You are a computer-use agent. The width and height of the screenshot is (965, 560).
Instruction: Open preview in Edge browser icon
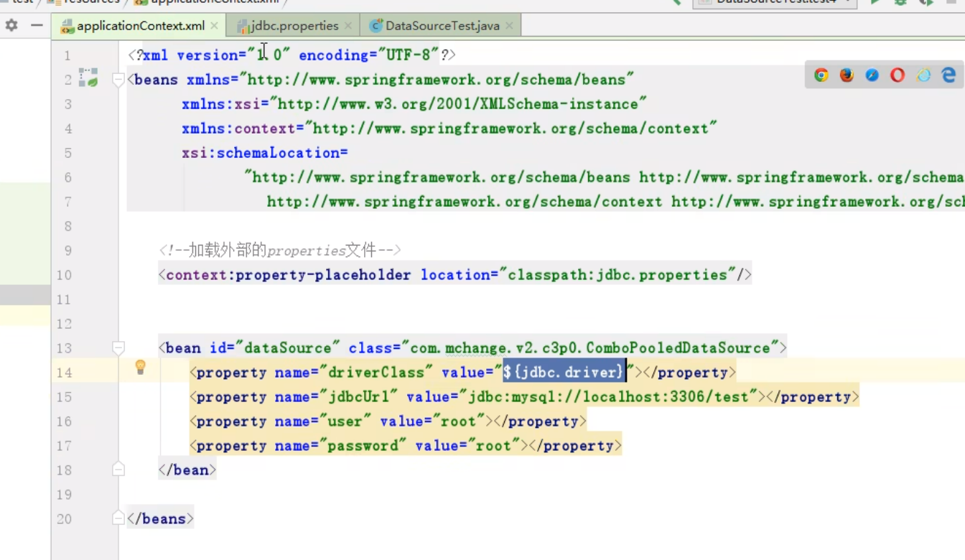point(948,75)
